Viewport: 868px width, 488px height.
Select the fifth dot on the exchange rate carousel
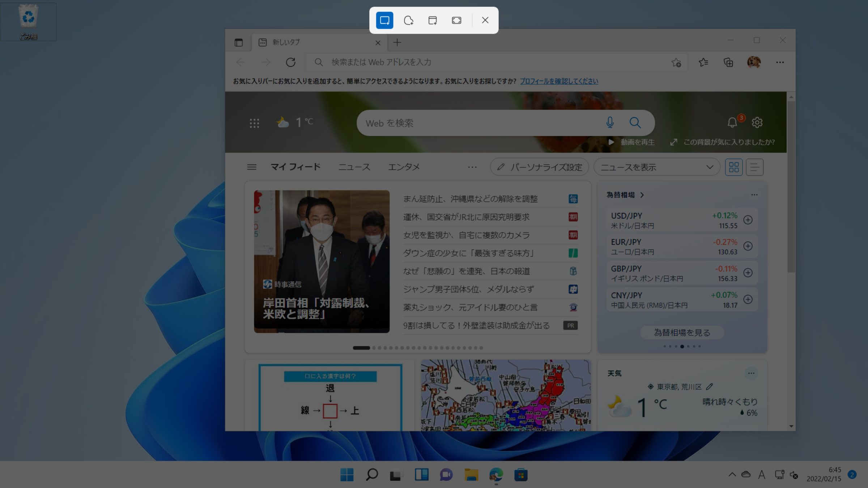click(688, 346)
